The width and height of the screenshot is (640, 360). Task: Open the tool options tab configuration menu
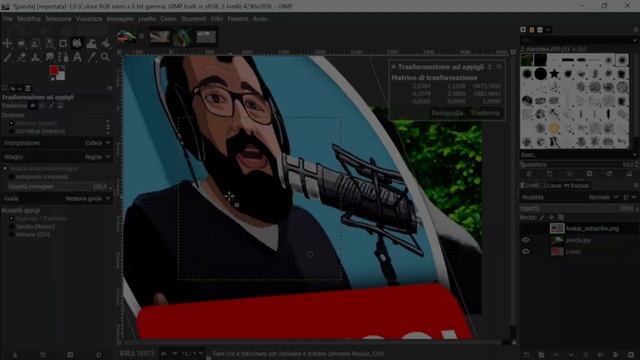[x=109, y=88]
